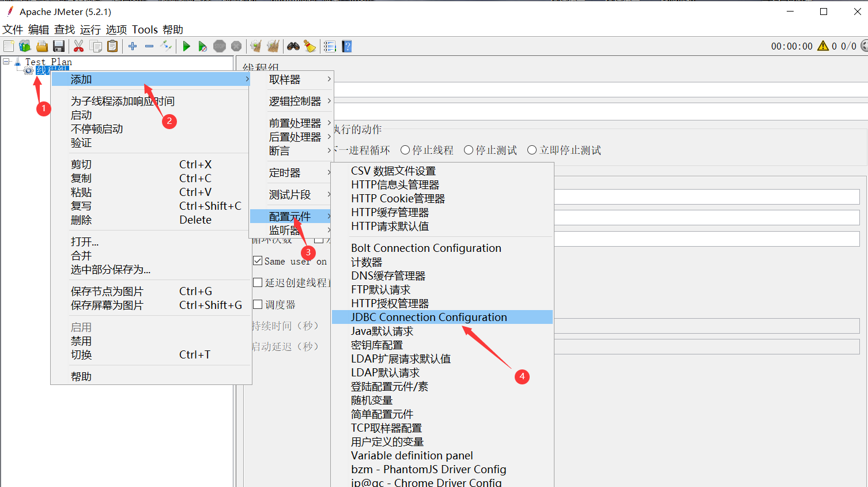Open the 文件 menu
The width and height of the screenshot is (868, 487).
13,29
